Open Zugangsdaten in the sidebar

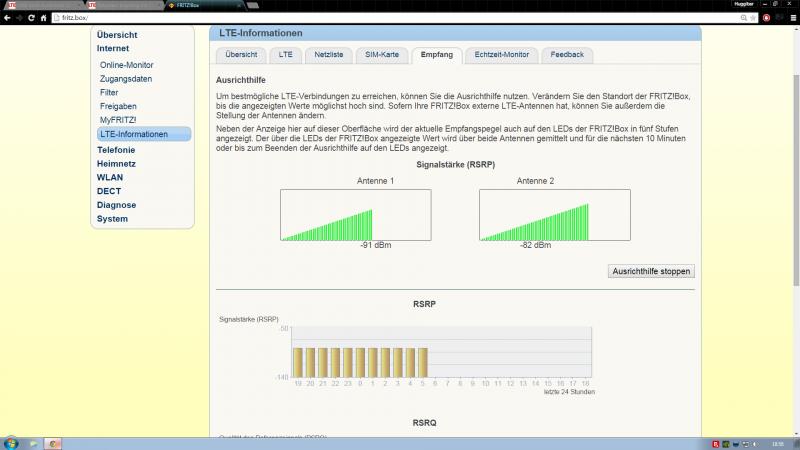126,79
